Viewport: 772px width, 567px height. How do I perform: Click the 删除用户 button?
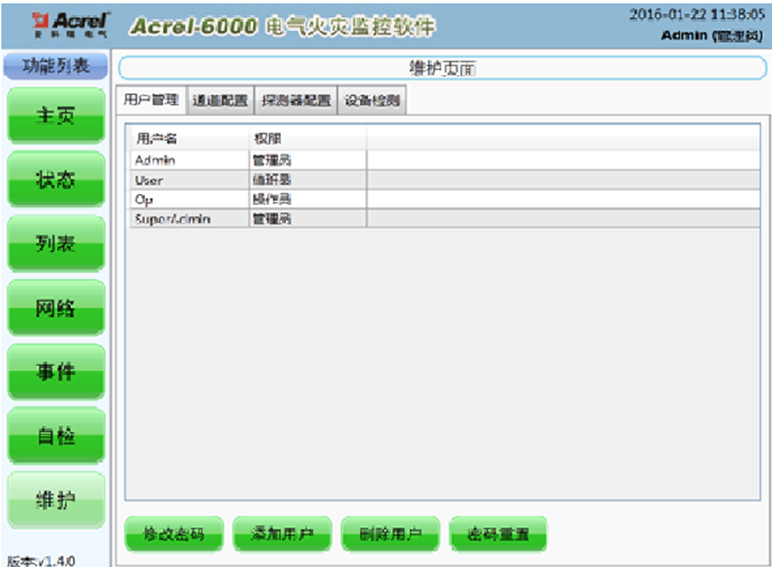click(x=390, y=535)
